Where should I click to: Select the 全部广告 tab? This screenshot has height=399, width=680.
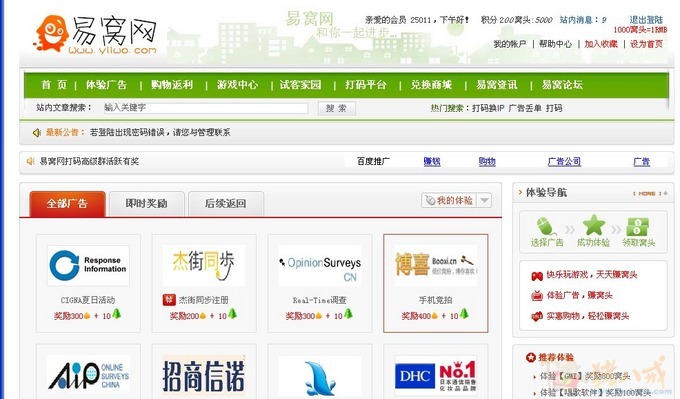click(x=67, y=203)
